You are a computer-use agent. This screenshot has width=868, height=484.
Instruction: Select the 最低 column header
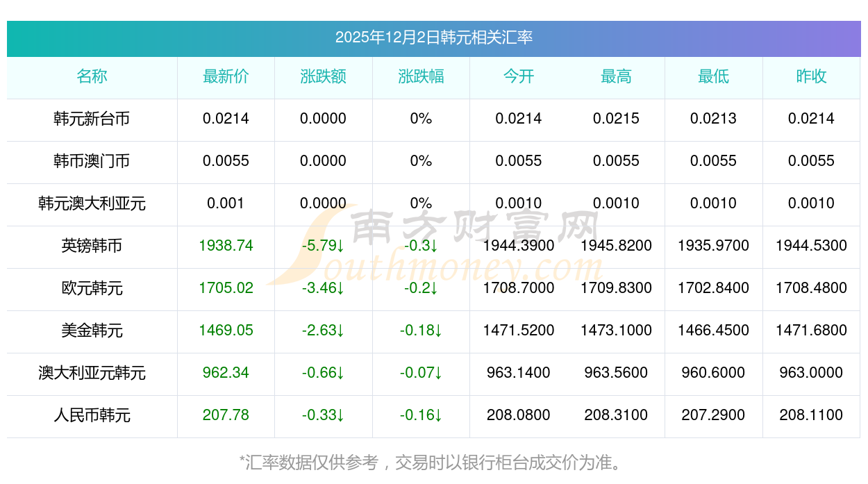click(x=713, y=76)
